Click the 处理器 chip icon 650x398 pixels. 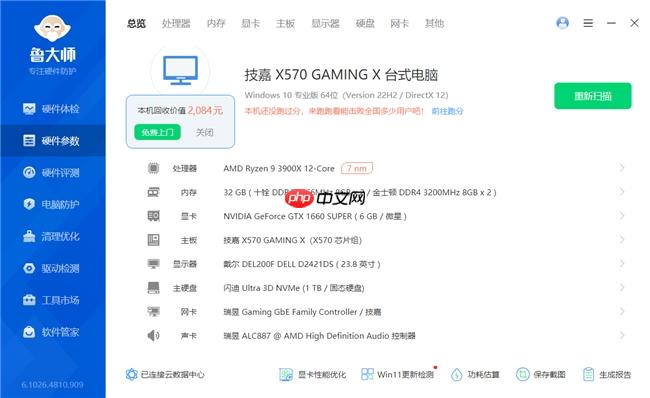153,168
